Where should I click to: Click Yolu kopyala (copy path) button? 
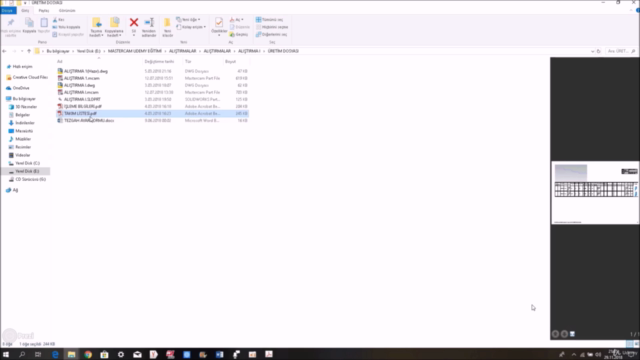click(x=67, y=27)
